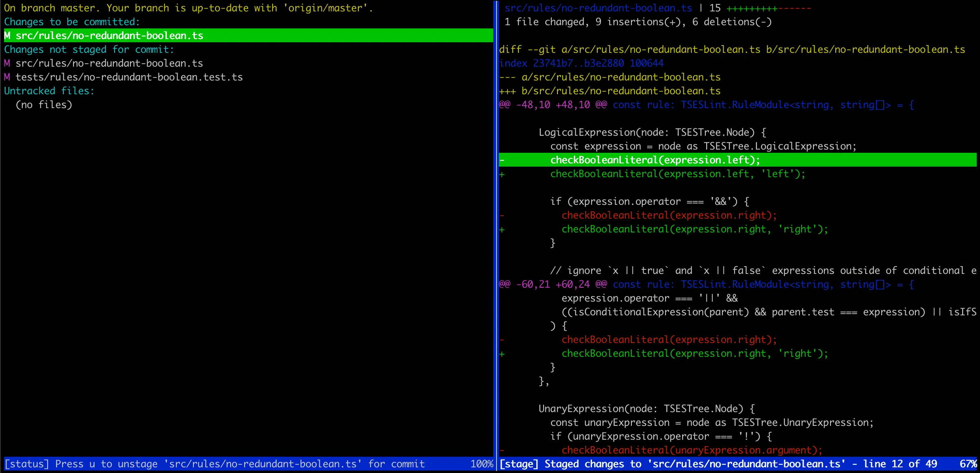Click the 'diff --git' header line
The image size is (980, 473).
point(732,49)
